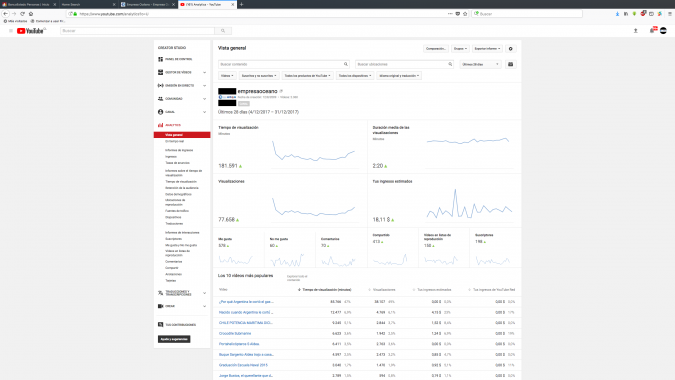Click the Comunidad people icon

point(161,99)
